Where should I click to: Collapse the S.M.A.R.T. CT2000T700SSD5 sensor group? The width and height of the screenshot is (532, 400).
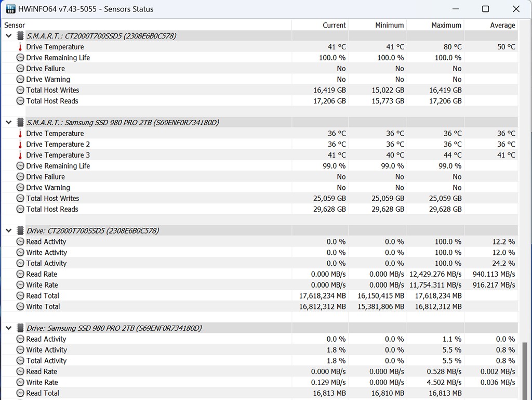tap(8, 36)
